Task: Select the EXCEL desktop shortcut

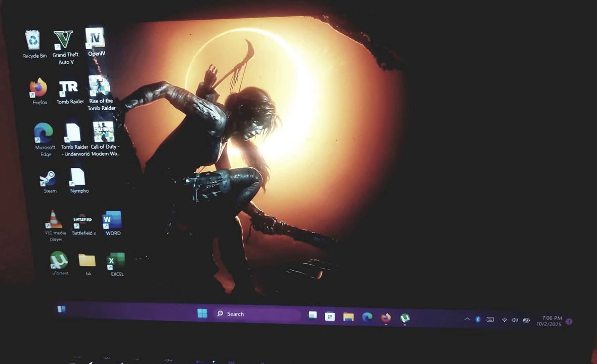Action: 116,261
